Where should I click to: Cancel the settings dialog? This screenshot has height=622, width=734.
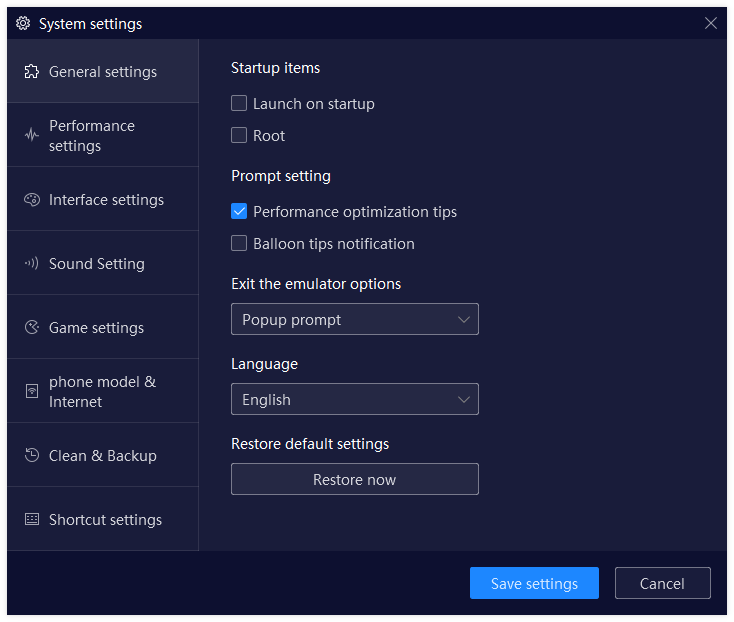coord(662,584)
